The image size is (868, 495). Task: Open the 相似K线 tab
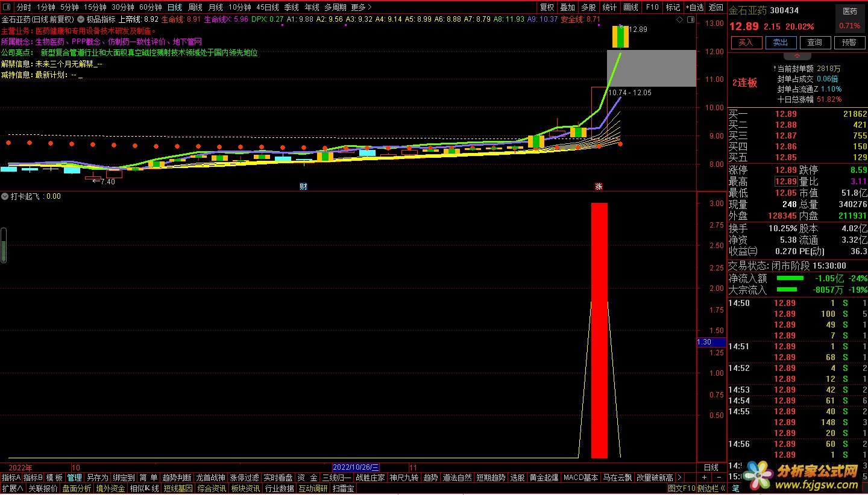(x=145, y=488)
